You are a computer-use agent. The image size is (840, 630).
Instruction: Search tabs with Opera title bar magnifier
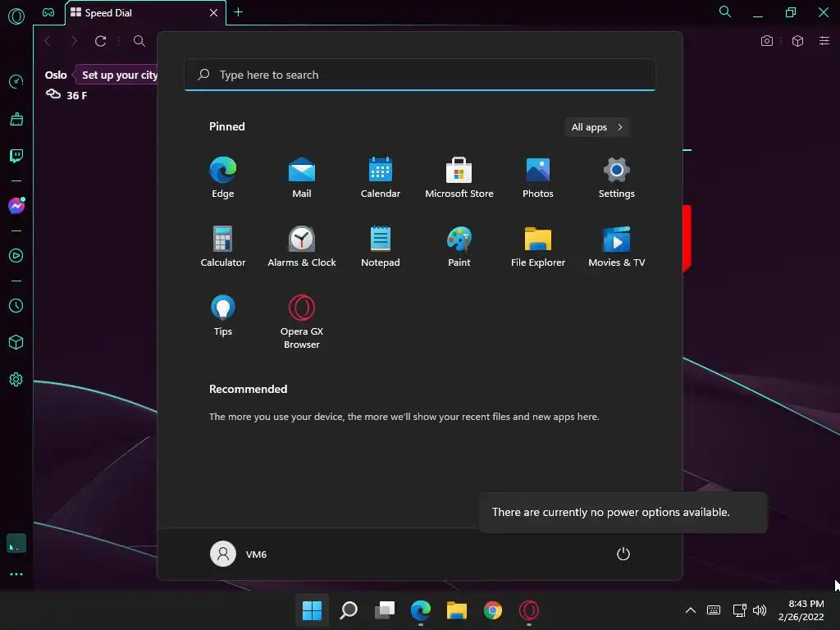pyautogui.click(x=725, y=11)
